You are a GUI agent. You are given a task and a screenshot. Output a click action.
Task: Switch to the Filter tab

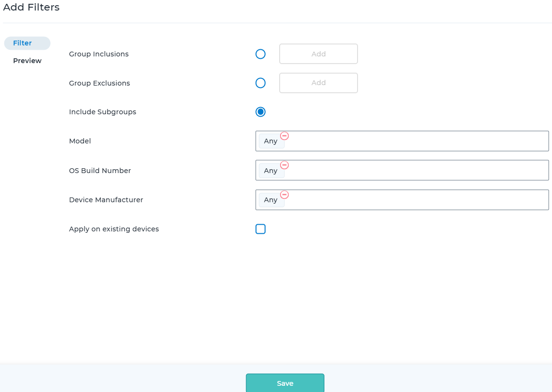point(27,43)
